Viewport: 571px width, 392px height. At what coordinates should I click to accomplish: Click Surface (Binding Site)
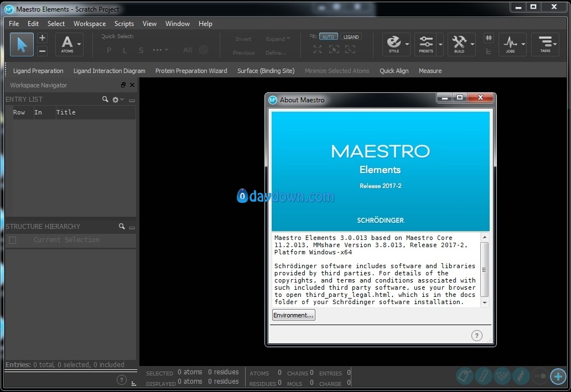(x=266, y=71)
